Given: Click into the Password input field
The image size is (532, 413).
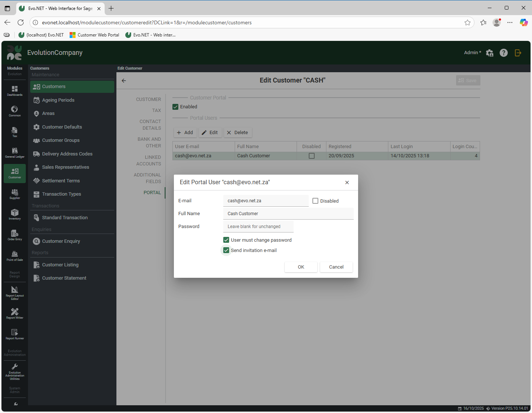Looking at the screenshot, I should pyautogui.click(x=258, y=227).
